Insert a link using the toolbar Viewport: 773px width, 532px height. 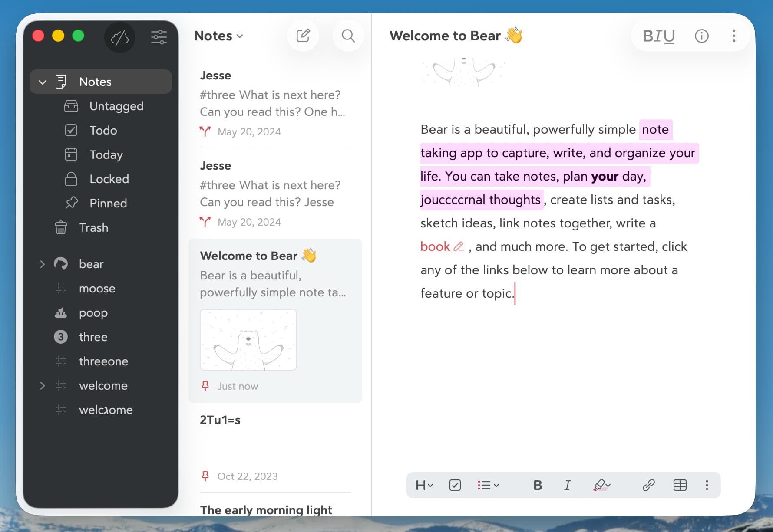(x=648, y=485)
